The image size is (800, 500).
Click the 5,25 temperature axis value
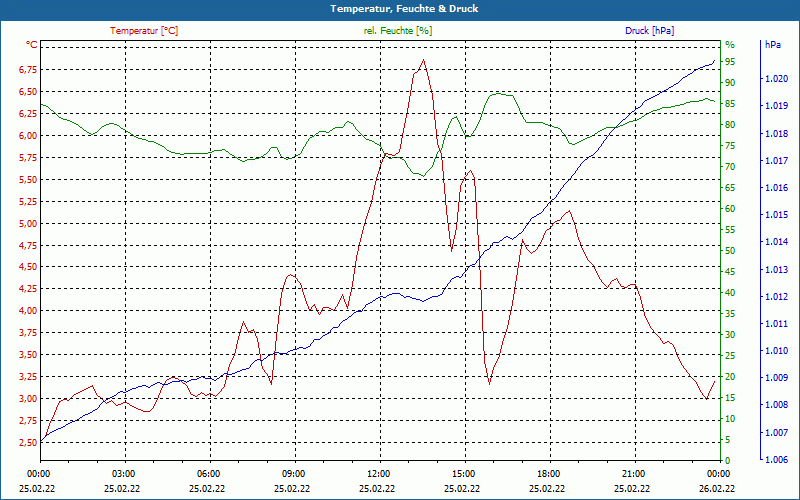tap(28, 201)
